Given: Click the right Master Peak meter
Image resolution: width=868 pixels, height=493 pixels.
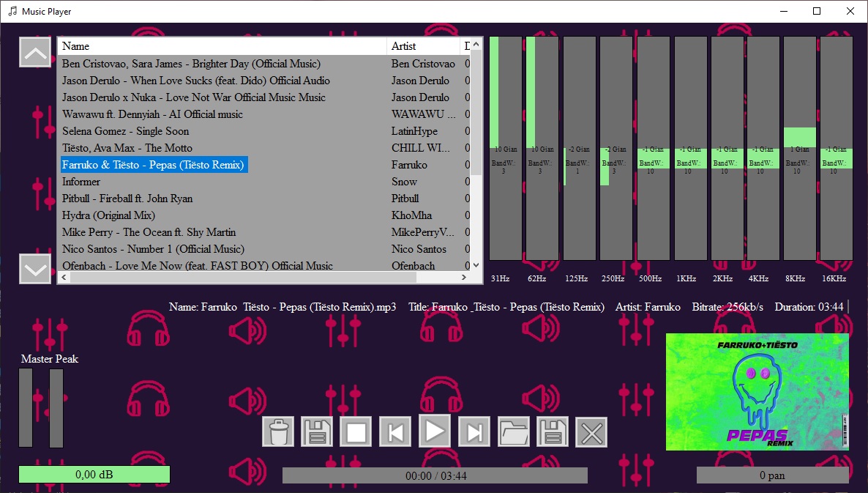Looking at the screenshot, I should (x=56, y=408).
